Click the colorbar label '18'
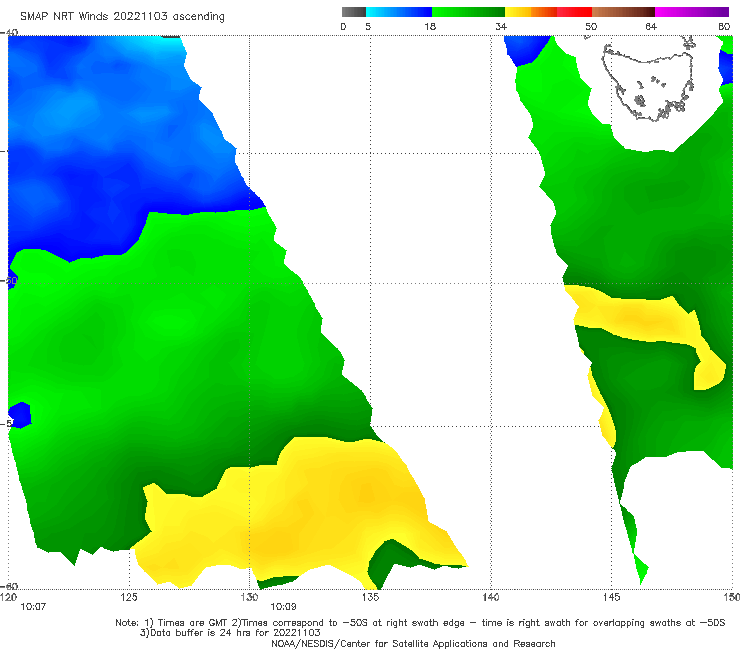740x650 pixels. 429,27
